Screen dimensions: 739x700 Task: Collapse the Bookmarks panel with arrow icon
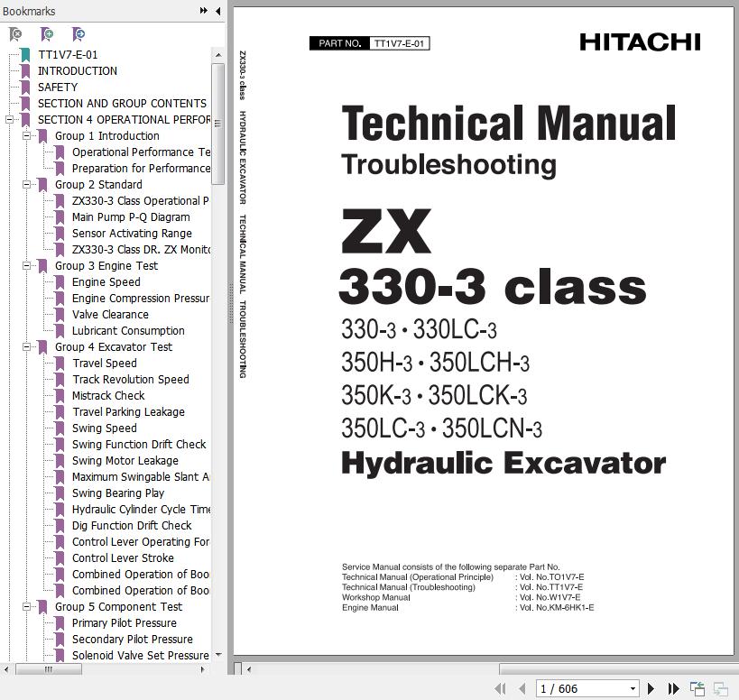217,10
